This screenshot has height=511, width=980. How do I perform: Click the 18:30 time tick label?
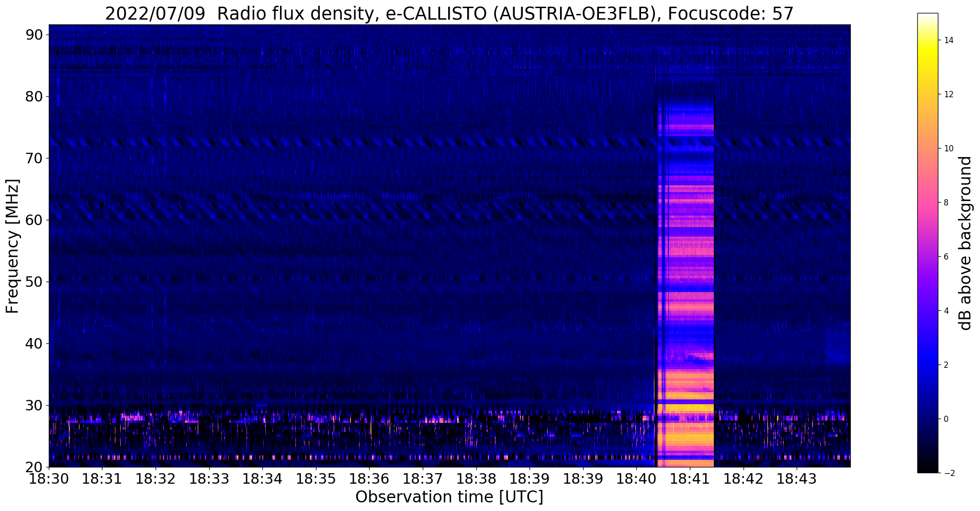point(49,478)
